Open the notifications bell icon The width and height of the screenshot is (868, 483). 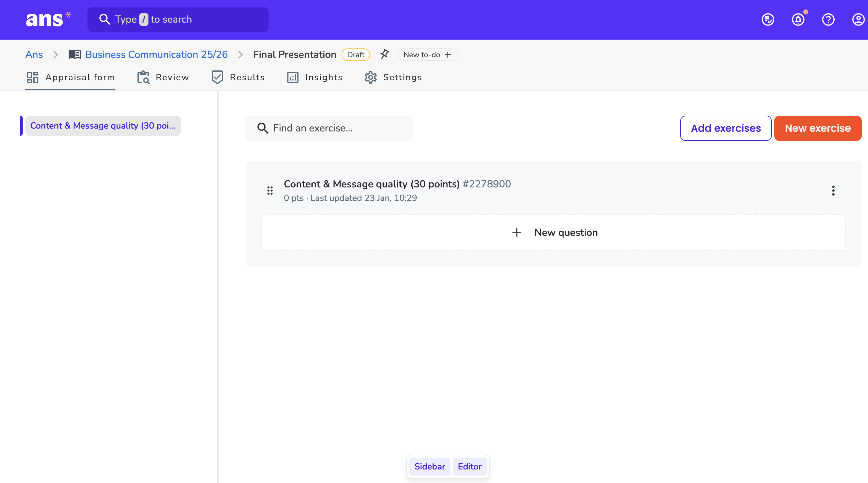(x=798, y=19)
